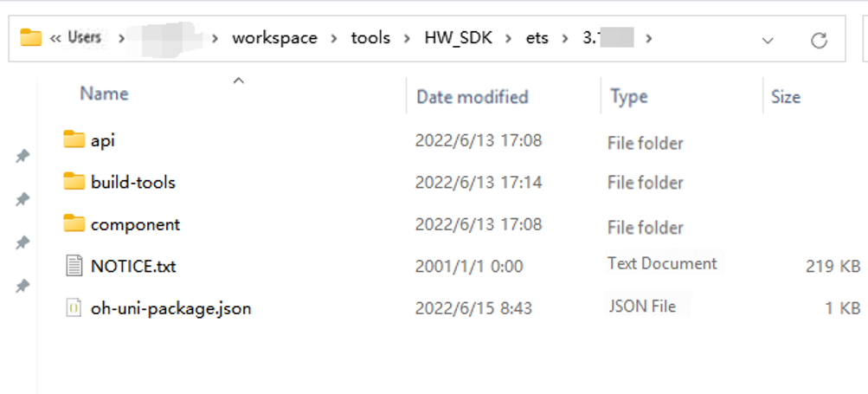Open the api folder icon

[74, 139]
